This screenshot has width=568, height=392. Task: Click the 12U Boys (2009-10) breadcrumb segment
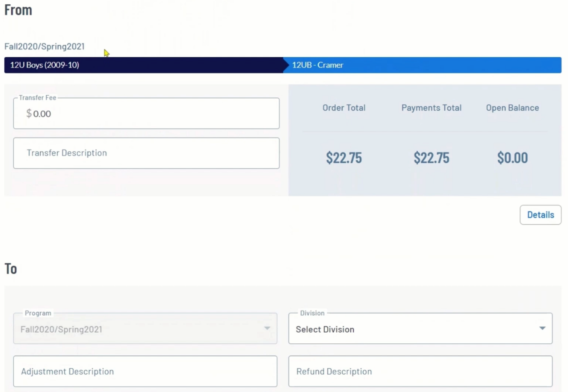tap(142, 65)
